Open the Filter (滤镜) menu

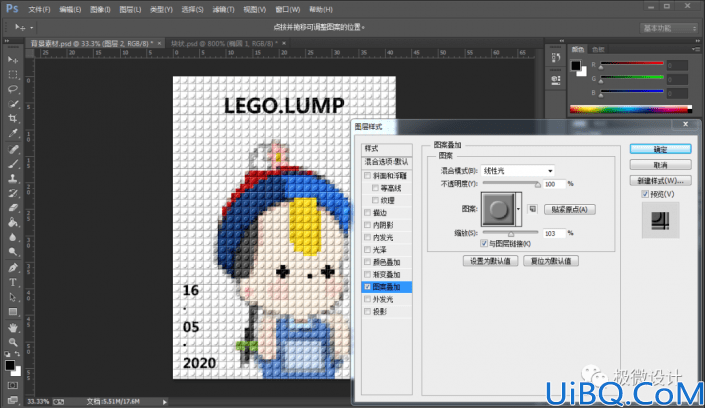click(223, 9)
